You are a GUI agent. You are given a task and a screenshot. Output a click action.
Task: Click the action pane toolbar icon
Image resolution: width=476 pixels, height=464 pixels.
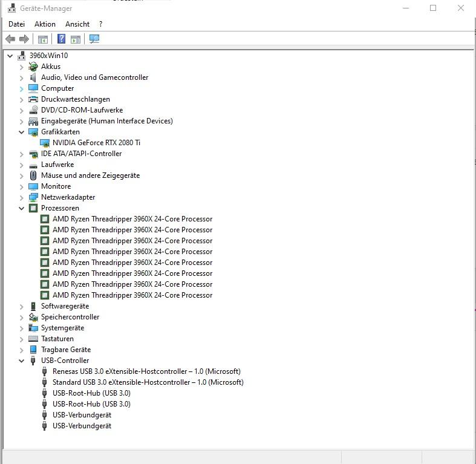pos(76,39)
